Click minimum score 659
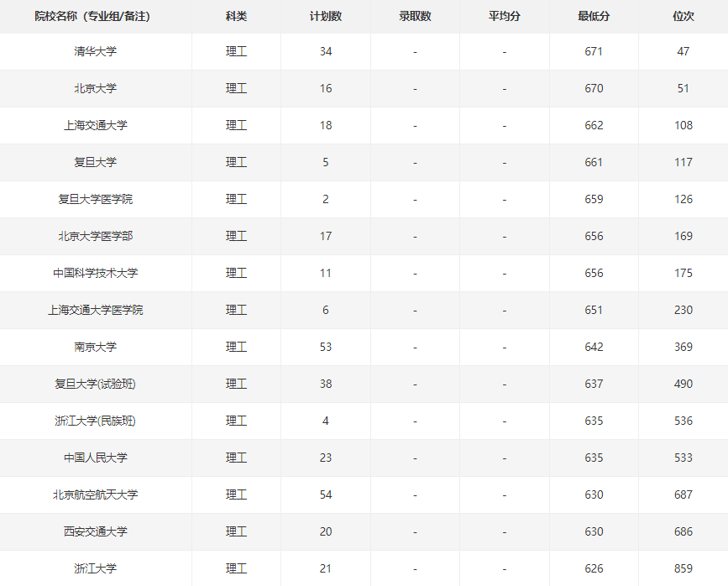Screen dimensions: 728x586 [x=594, y=199]
